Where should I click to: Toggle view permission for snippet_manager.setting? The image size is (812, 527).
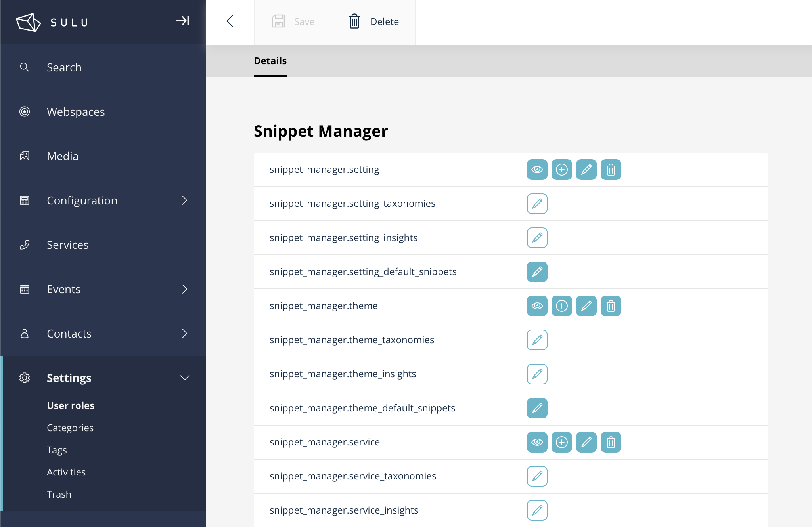[x=537, y=170]
